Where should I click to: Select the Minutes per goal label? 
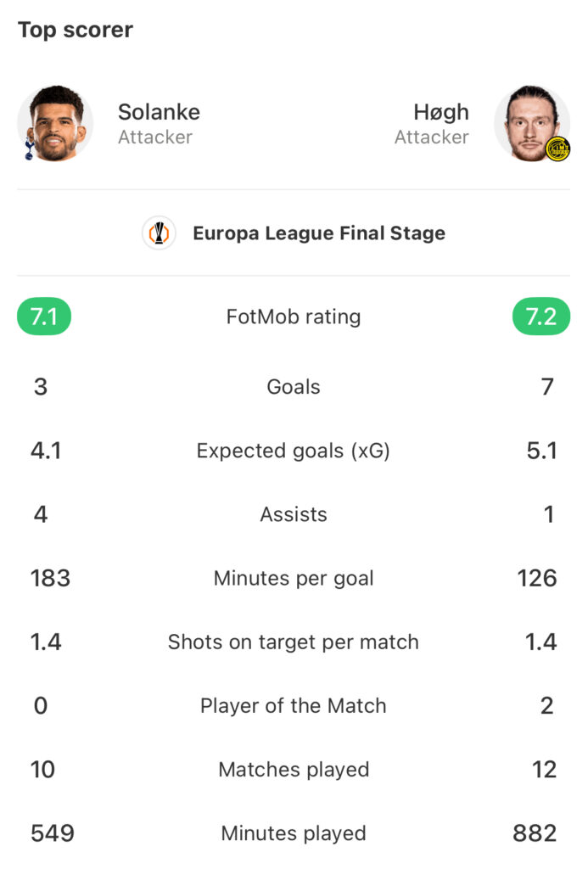click(x=294, y=579)
